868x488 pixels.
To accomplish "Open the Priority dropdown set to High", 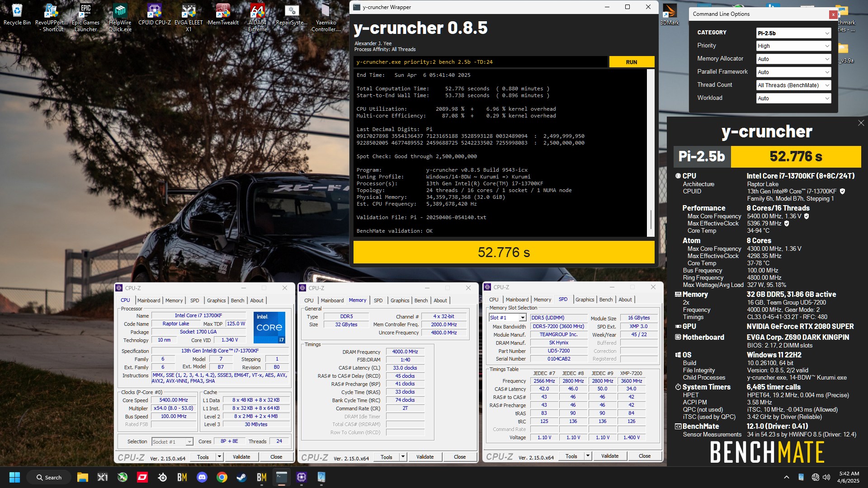I will 793,46.
